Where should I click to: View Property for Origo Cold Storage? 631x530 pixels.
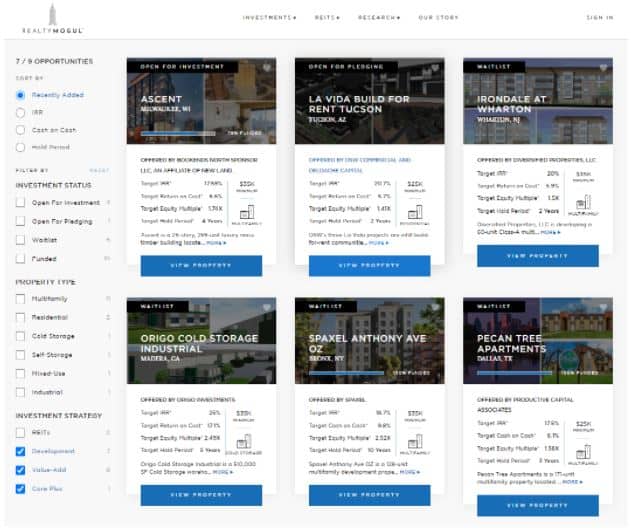(201, 495)
